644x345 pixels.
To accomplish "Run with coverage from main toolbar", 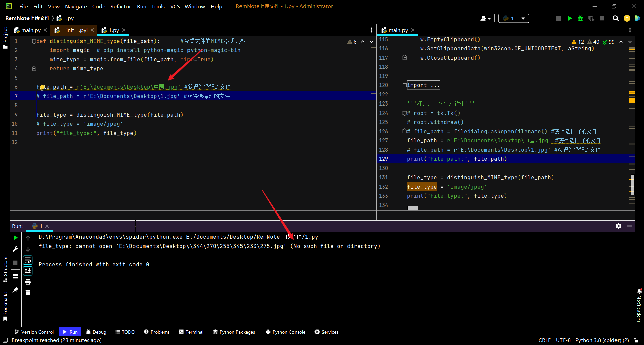I will pos(591,19).
